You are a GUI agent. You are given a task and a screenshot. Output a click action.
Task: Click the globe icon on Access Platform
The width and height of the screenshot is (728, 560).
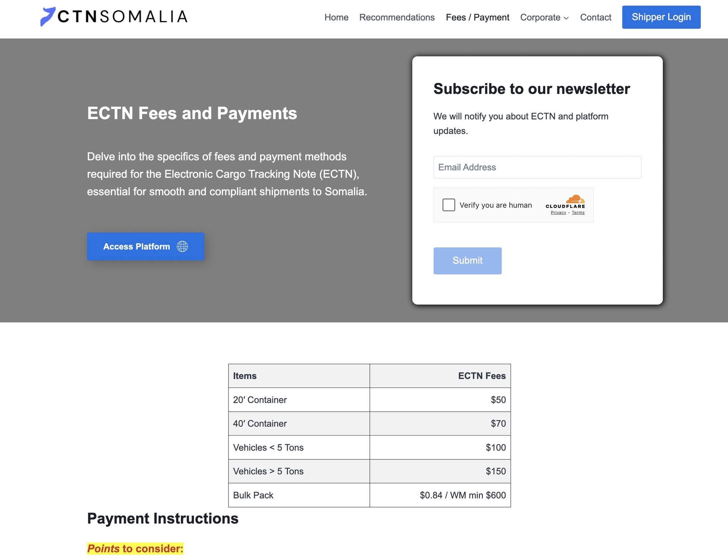click(x=182, y=246)
